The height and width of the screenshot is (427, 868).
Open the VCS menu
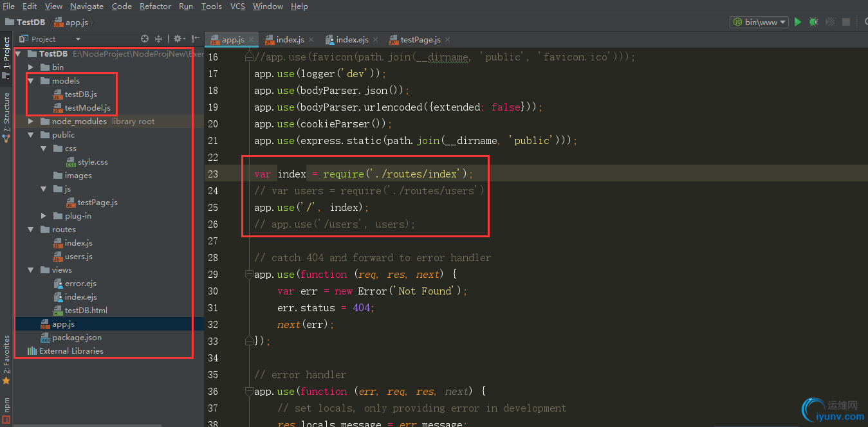click(237, 6)
